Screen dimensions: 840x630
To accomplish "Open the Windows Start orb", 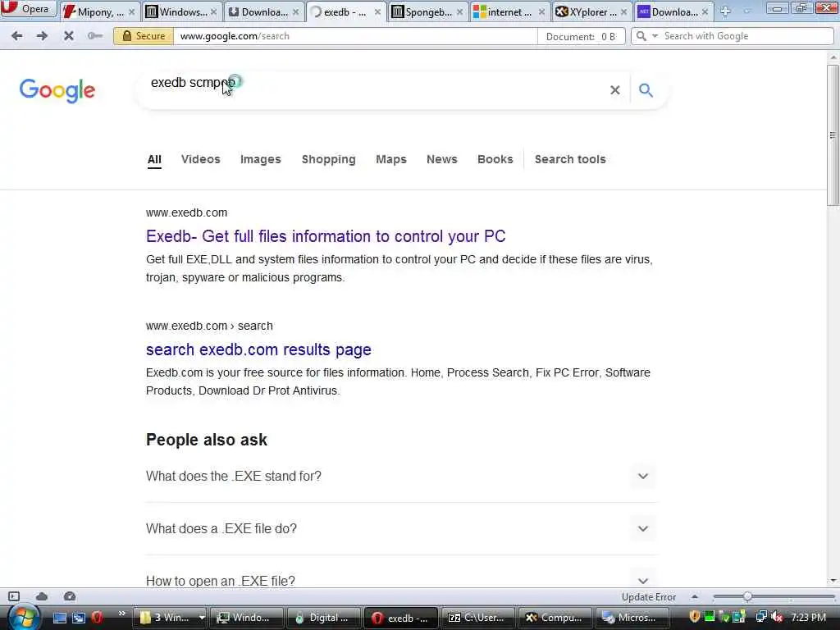I will 22,618.
